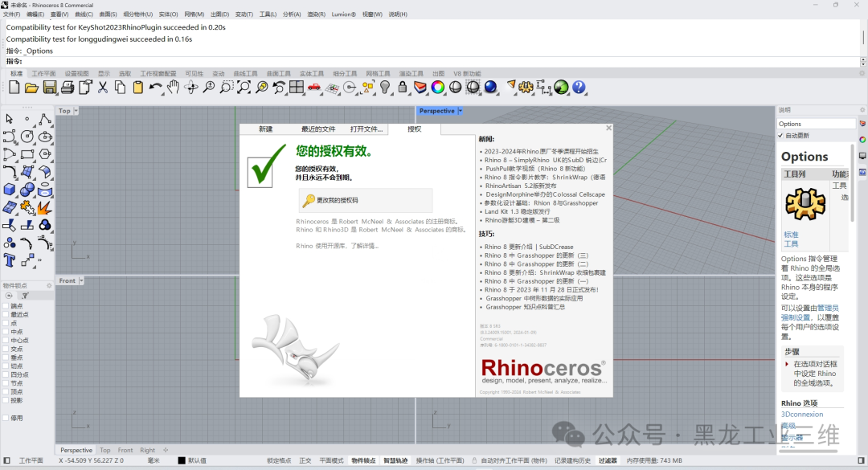The image size is (868, 470).
Task: Switch to the 曲线工具 toolbar tab
Action: pos(245,74)
